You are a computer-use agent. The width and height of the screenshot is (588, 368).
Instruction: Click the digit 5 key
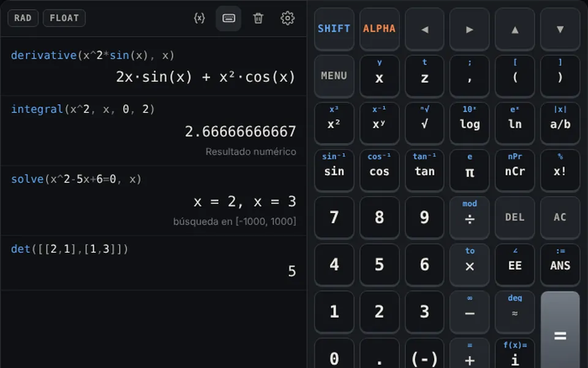379,265
